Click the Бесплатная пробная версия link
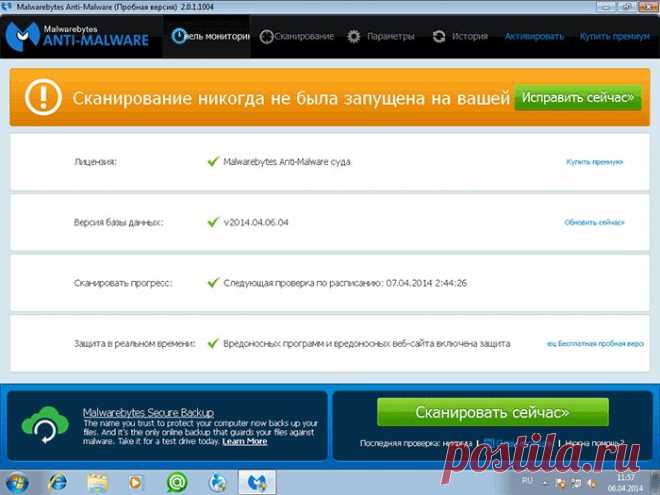Viewport: 660px width, 495px height. [595, 344]
